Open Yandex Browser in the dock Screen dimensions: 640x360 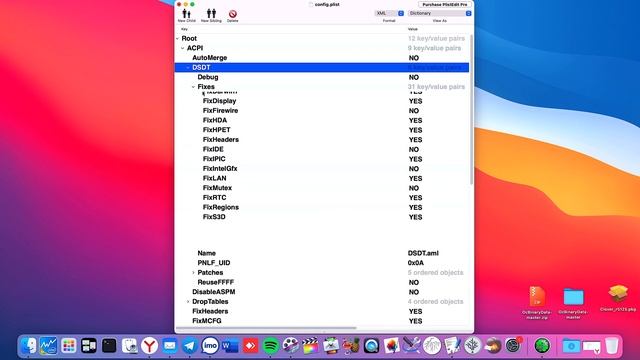(x=149, y=346)
